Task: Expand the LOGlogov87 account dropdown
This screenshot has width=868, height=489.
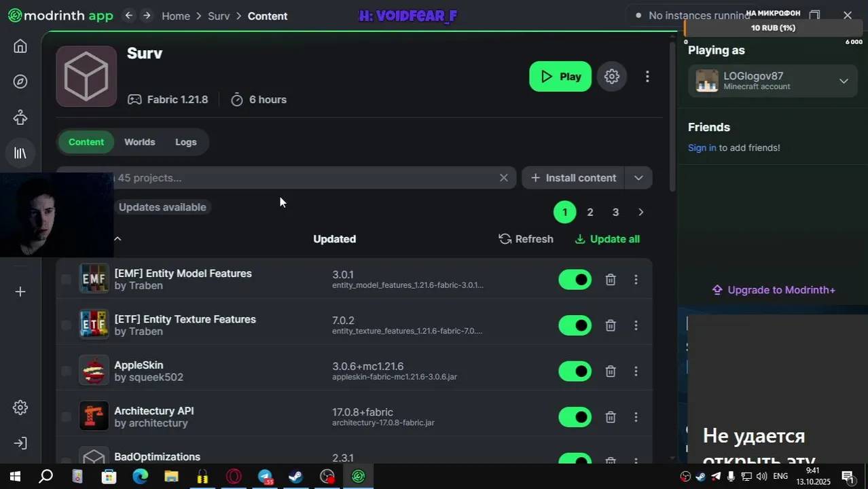Action: coord(844,81)
